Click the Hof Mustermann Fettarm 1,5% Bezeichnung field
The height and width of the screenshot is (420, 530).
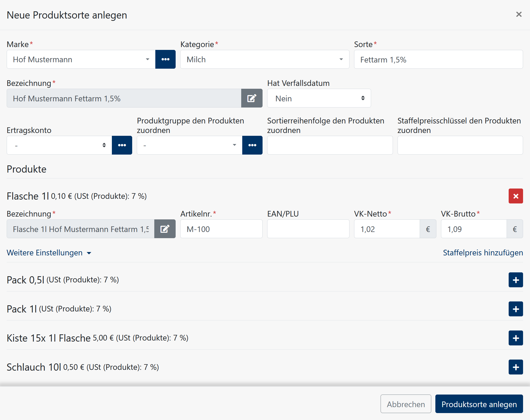124,98
